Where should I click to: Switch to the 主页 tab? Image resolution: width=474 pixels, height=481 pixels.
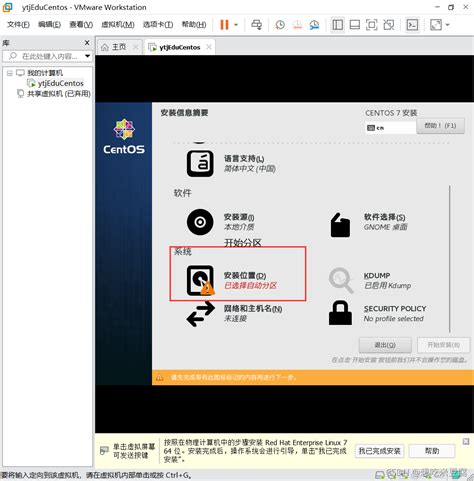click(x=119, y=47)
